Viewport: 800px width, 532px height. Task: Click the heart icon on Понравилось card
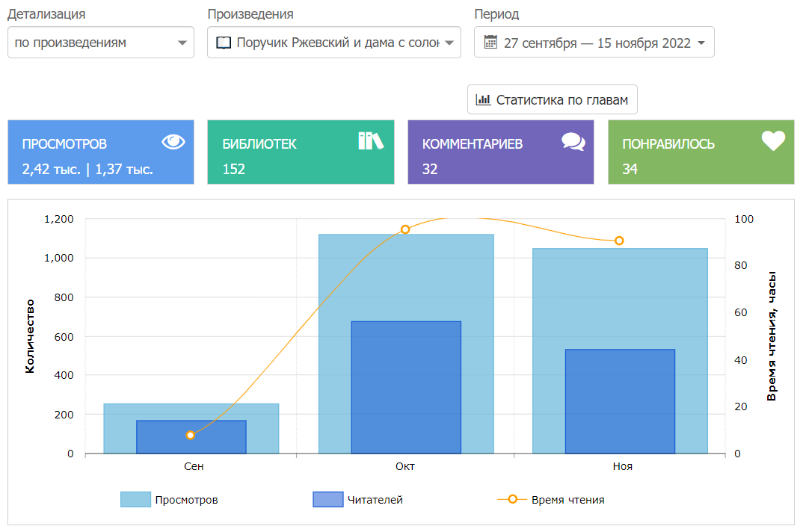[773, 140]
